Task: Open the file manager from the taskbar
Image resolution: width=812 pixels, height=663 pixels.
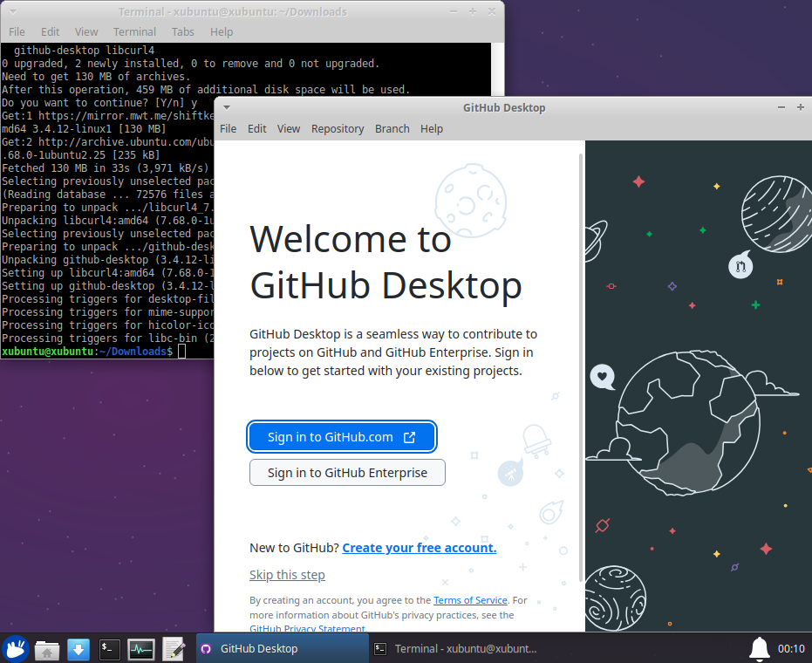Action: pyautogui.click(x=46, y=649)
